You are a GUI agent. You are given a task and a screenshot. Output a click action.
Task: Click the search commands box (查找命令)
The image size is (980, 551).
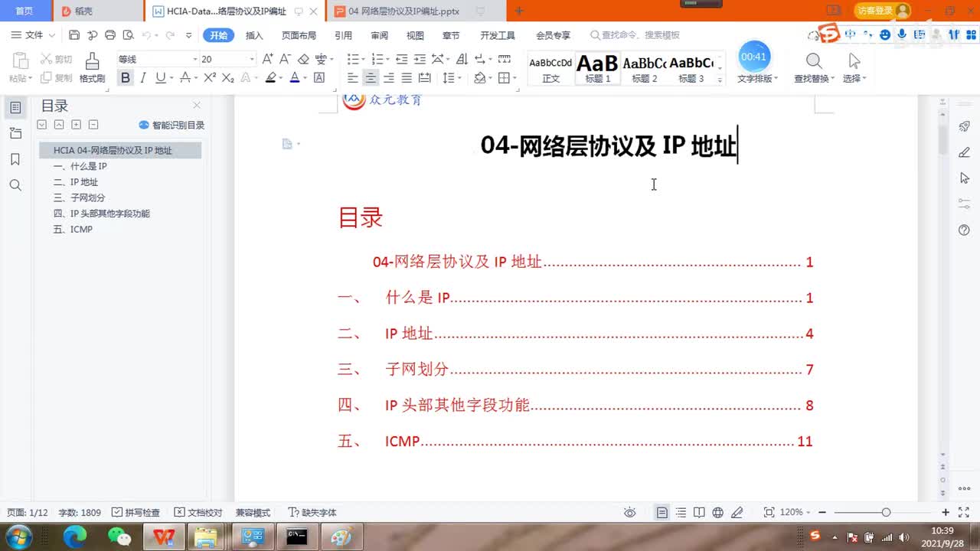point(635,35)
